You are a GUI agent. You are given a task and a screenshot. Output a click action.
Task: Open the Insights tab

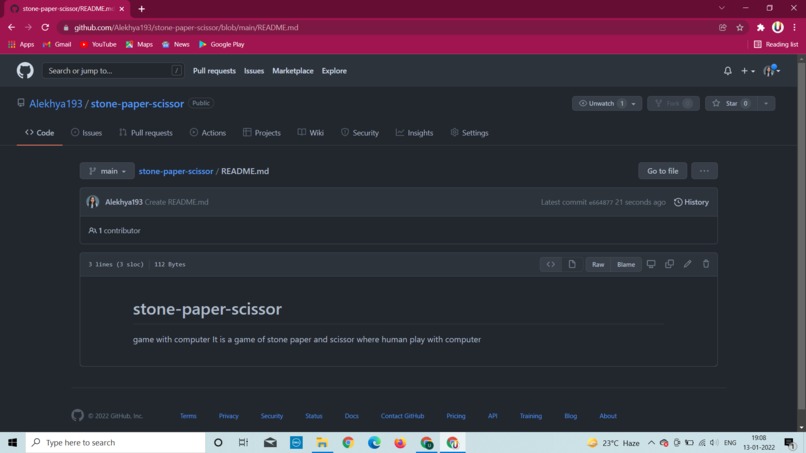coord(414,133)
